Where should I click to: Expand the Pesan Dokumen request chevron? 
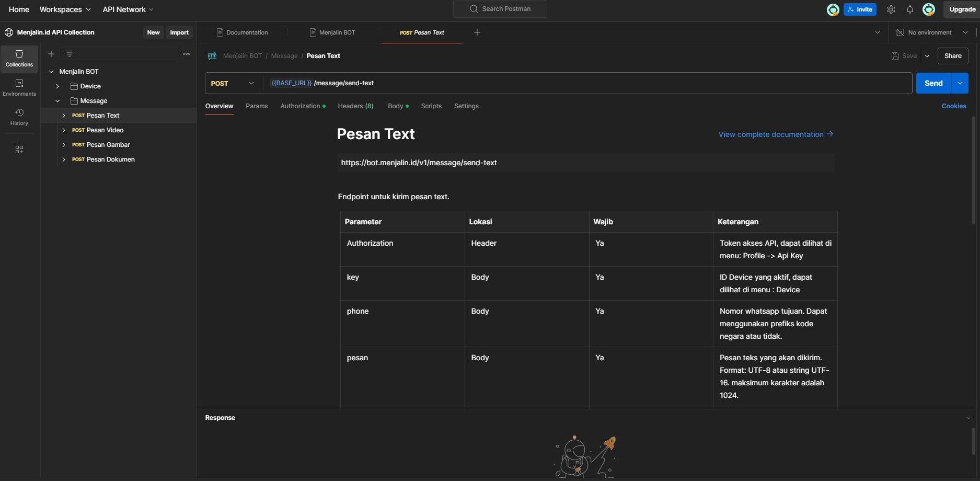(x=64, y=159)
